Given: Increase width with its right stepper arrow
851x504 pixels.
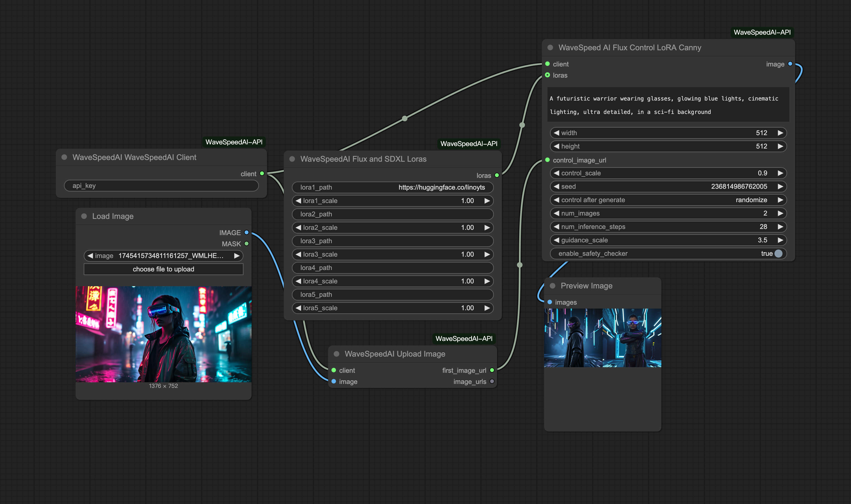Looking at the screenshot, I should tap(780, 133).
